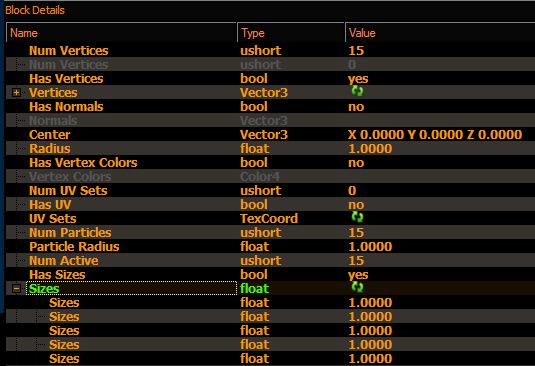Click the Block Details panel title
Image resolution: width=535 pixels, height=366 pixels.
(x=35, y=10)
